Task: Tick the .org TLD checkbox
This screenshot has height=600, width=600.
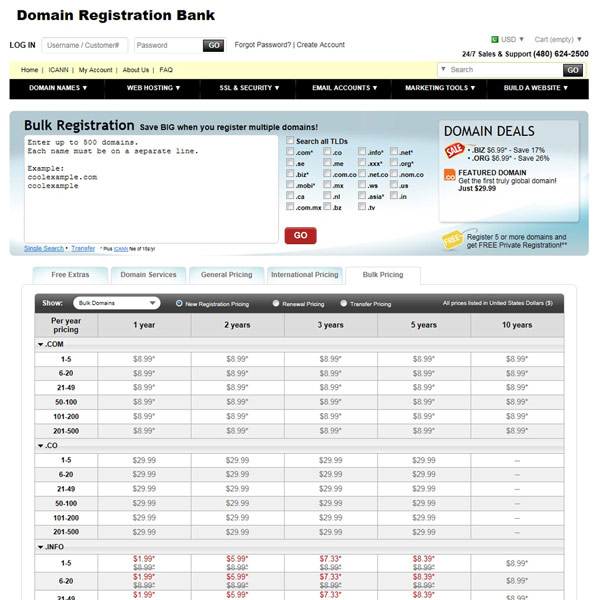Action: tap(393, 163)
